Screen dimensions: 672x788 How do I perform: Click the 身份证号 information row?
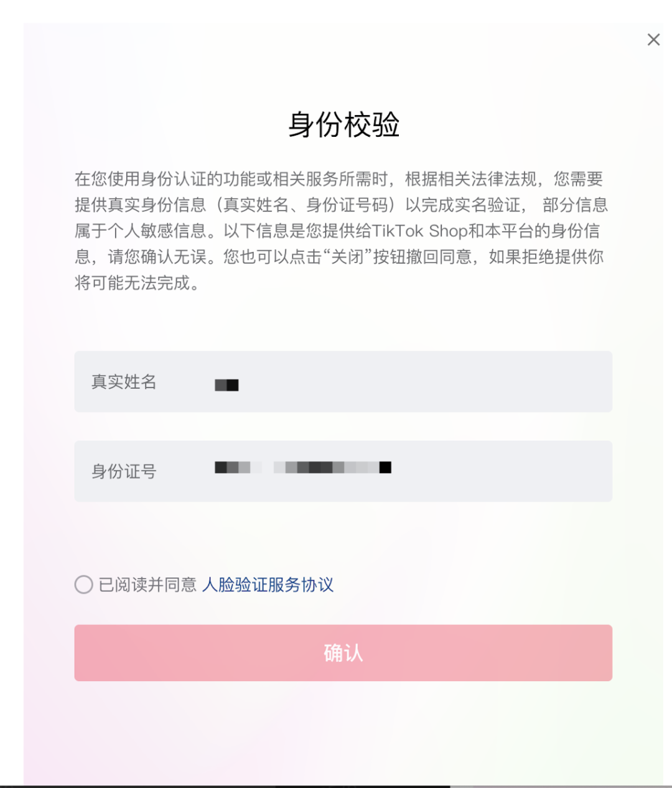click(x=343, y=471)
